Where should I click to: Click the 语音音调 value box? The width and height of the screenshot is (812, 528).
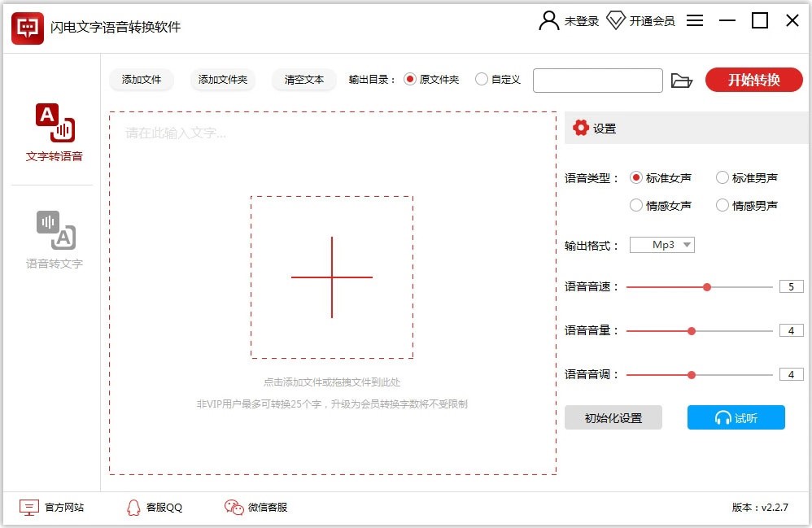792,375
